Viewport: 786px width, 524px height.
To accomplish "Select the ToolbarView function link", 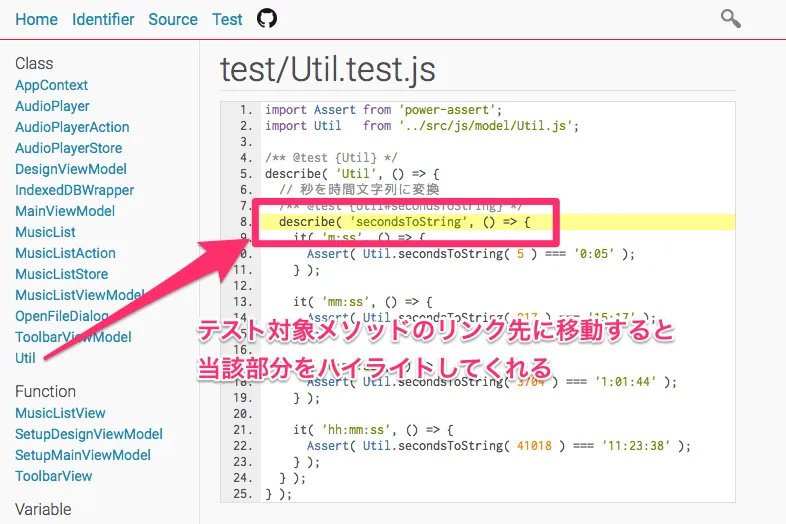I will (x=53, y=476).
